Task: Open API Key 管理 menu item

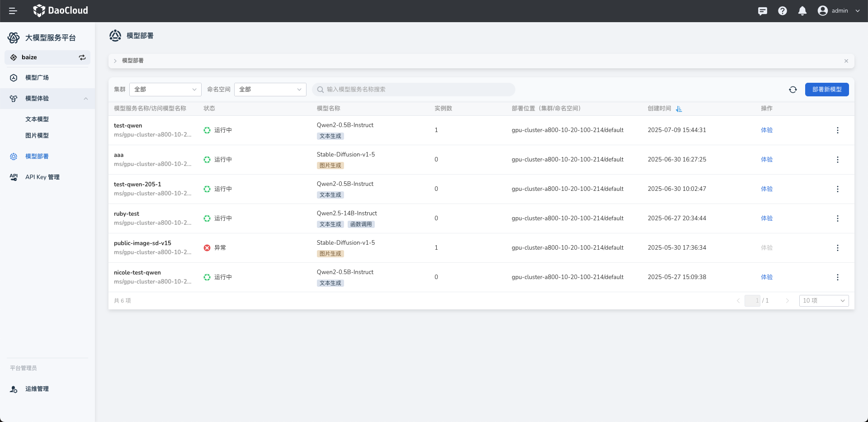Action: point(42,177)
